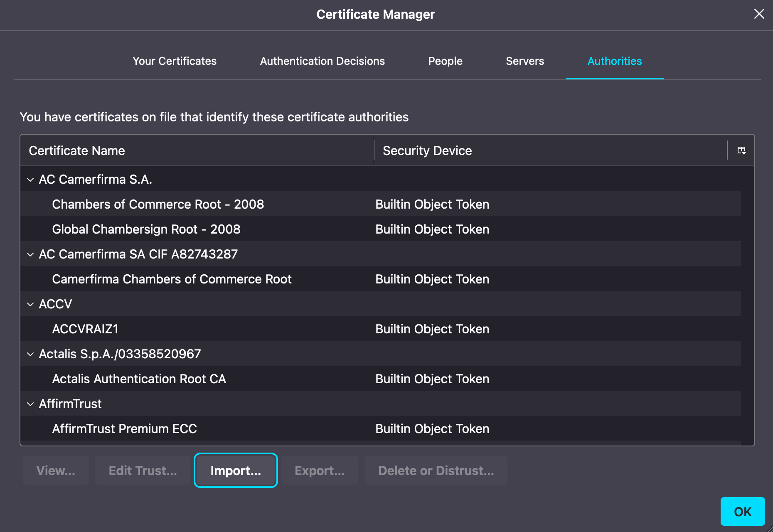Click the Authorities tab
This screenshot has height=532, width=773.
(614, 61)
